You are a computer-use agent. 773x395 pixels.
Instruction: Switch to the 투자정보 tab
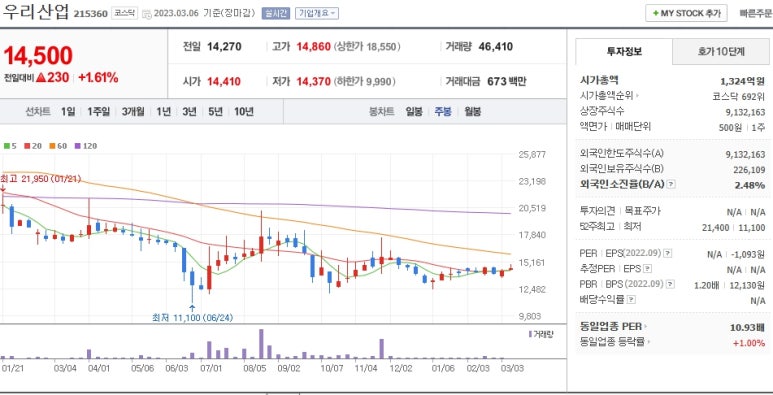tap(624, 51)
